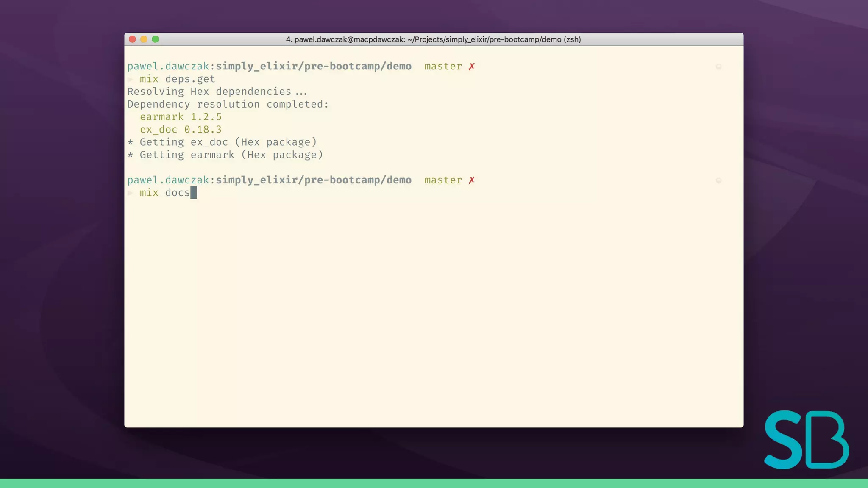The height and width of the screenshot is (488, 868).
Task: Click the yellow minimize window button
Action: pos(144,39)
